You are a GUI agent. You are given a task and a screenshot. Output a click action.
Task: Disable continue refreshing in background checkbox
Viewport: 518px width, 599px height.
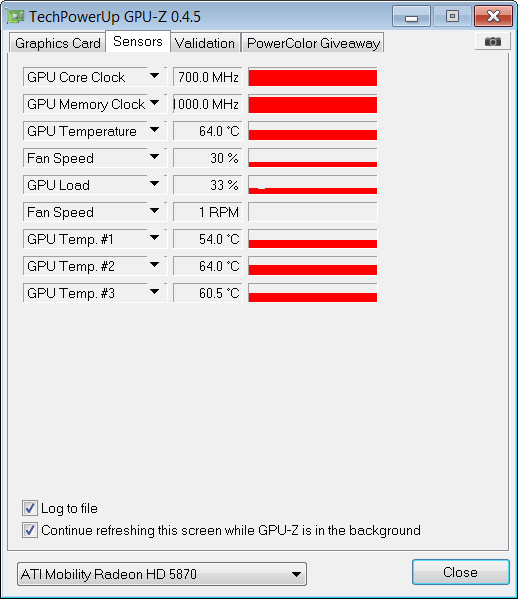point(30,530)
